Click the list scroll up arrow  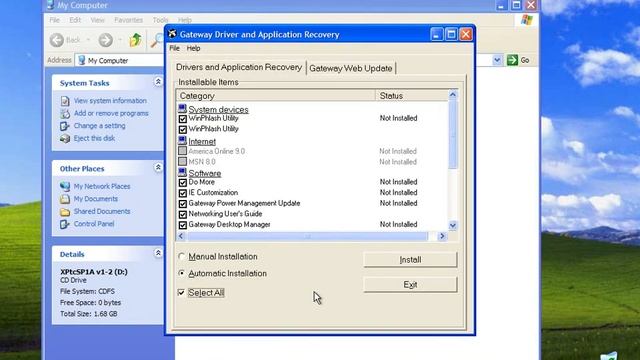tap(453, 95)
